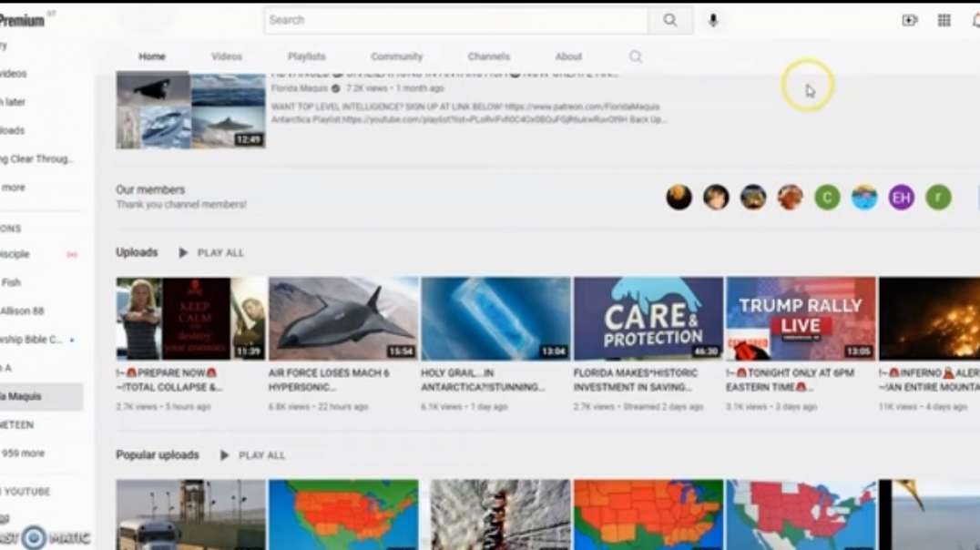This screenshot has height=550, width=980.
Task: Click the second member avatar with face
Action: coord(716,198)
